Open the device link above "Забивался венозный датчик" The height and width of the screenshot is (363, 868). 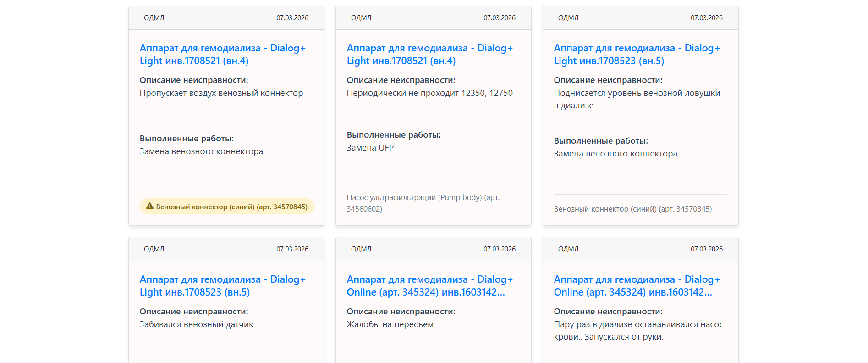pyautogui.click(x=223, y=286)
